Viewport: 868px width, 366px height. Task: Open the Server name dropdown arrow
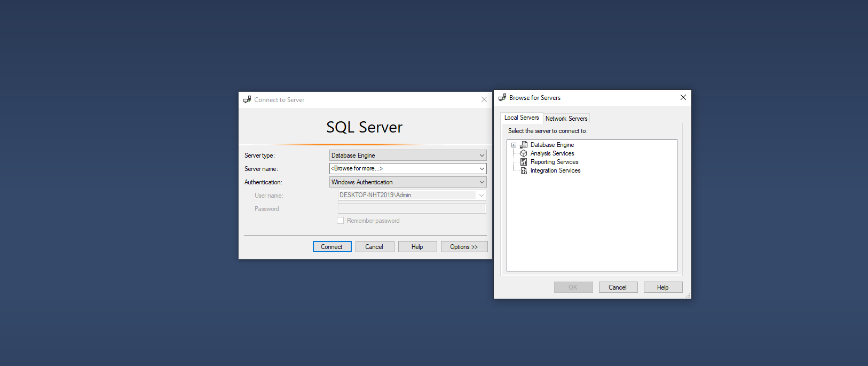[x=482, y=168]
